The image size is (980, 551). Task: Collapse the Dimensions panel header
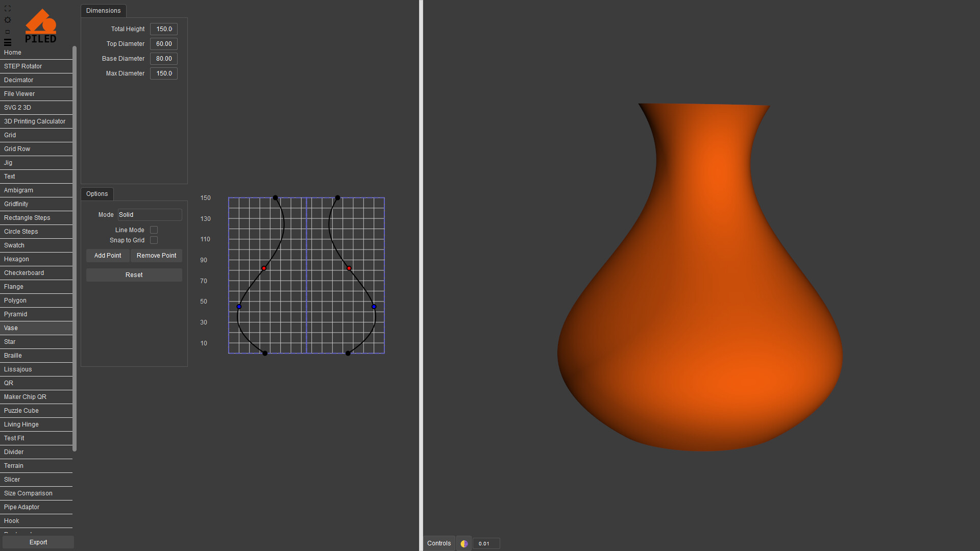point(103,11)
